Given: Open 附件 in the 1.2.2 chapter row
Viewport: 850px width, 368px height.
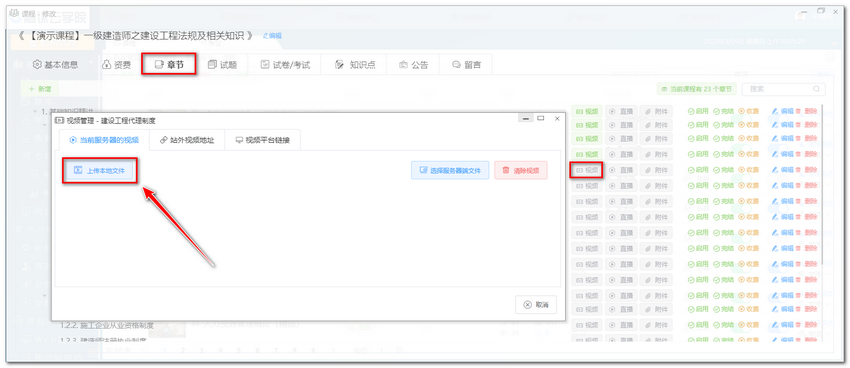Looking at the screenshot, I should tap(656, 325).
